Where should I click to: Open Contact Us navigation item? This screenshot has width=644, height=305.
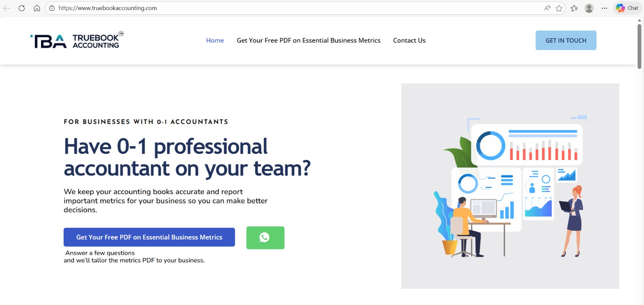(409, 41)
